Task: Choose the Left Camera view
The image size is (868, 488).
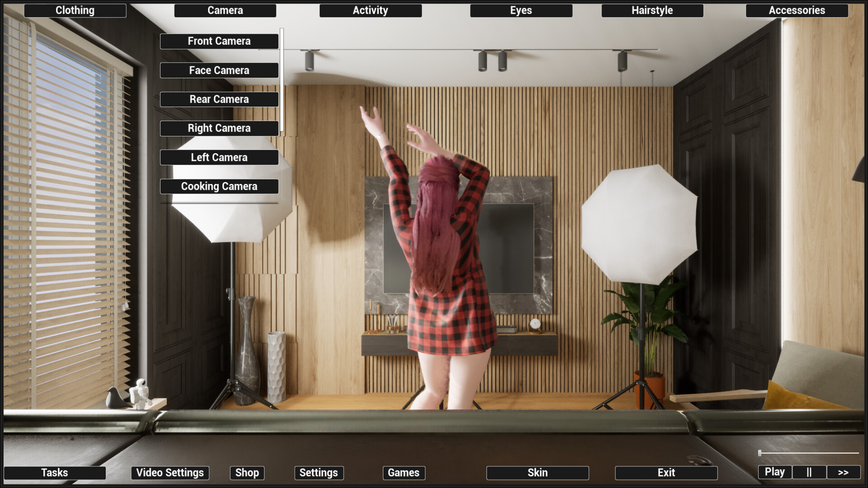Action: (219, 157)
